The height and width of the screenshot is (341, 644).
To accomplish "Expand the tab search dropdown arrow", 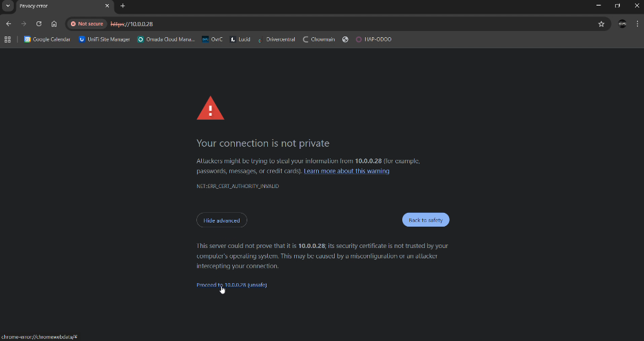I will [x=7, y=6].
